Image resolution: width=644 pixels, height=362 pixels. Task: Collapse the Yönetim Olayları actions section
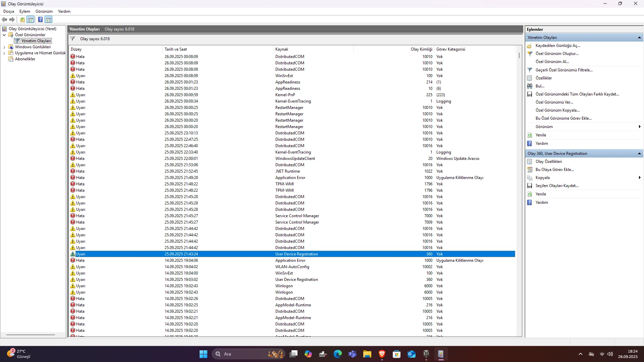639,38
